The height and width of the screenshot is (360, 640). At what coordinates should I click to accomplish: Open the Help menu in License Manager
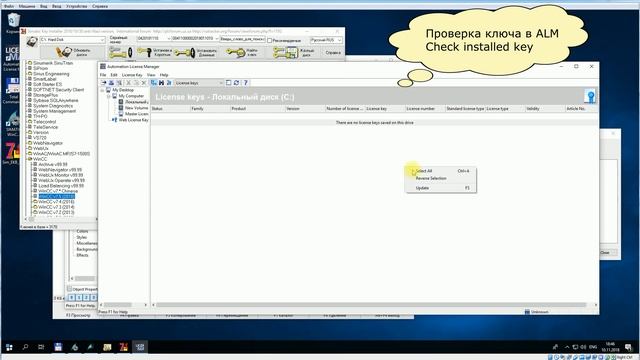click(x=164, y=75)
